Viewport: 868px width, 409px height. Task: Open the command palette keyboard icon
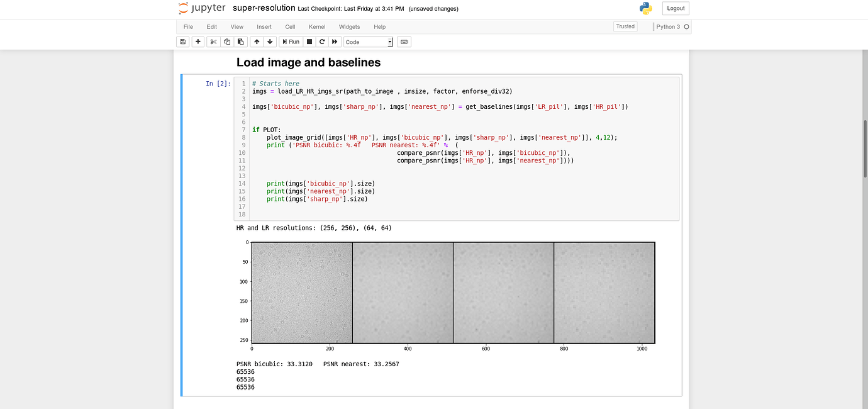coord(404,42)
